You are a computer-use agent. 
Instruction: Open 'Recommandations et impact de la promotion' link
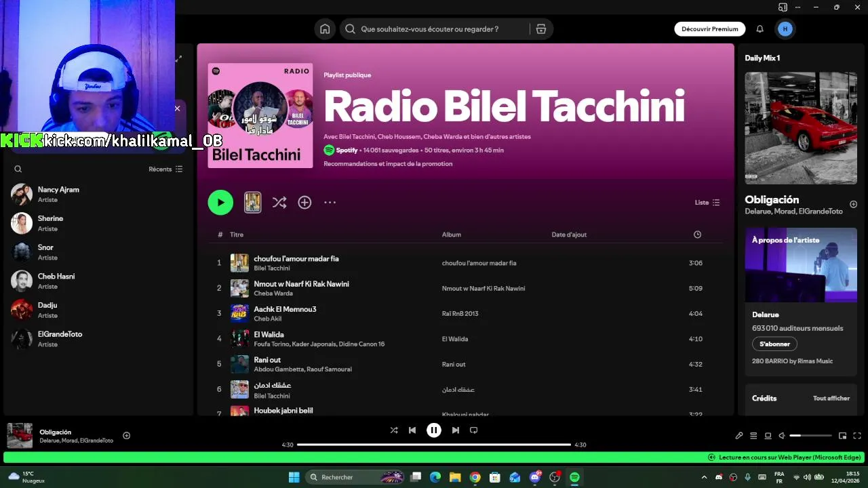[388, 164]
